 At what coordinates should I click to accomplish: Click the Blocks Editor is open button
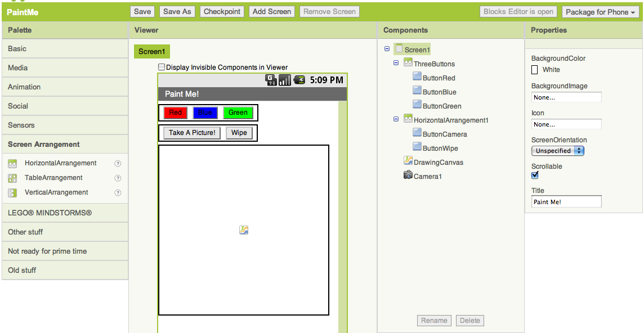pyautogui.click(x=518, y=11)
